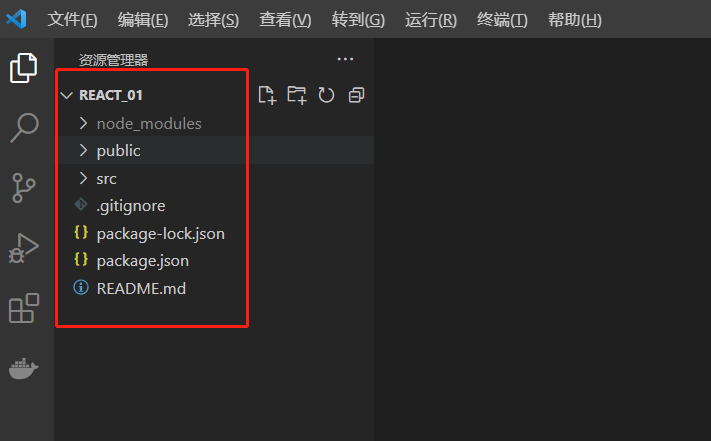Click the VS Code logo icon
Viewport: 711px width, 441px height.
tap(16, 19)
